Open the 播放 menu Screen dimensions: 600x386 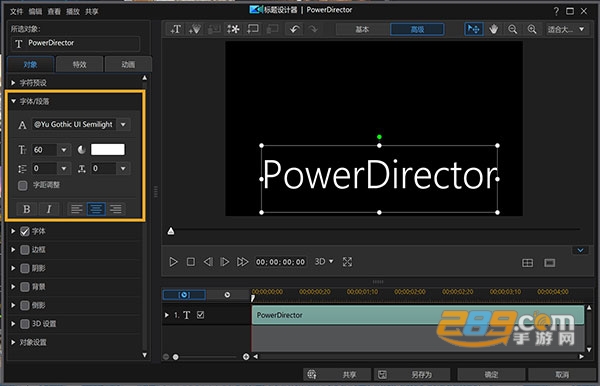tap(73, 11)
